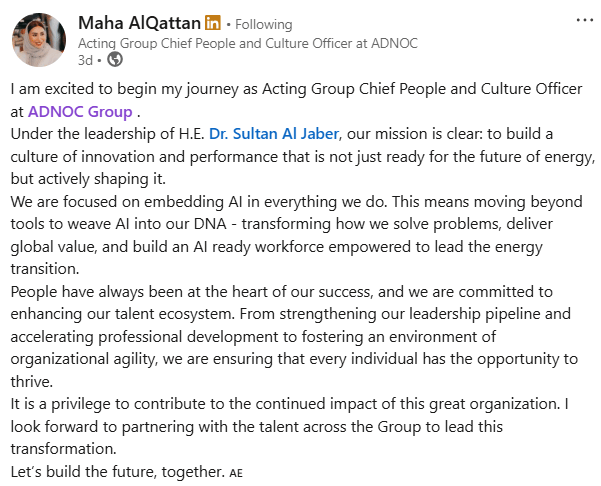Click the 'look forward to partnering' sentence
The width and height of the screenshot is (601, 486).
[150, 426]
